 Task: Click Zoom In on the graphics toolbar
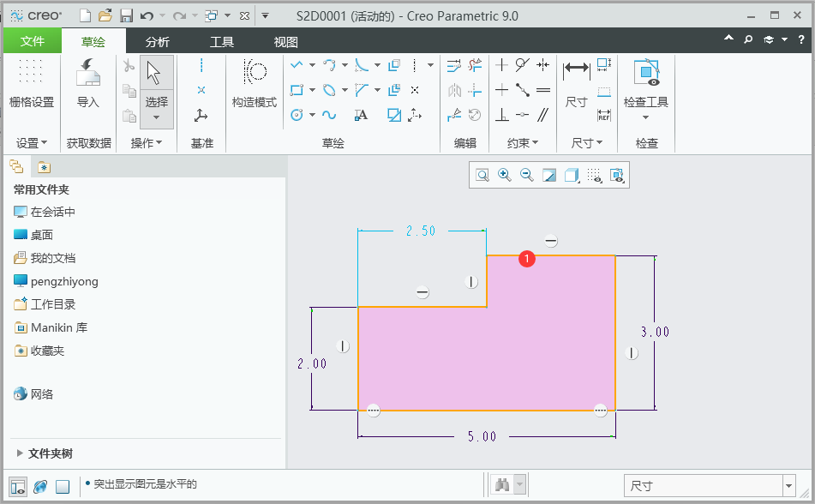pos(505,174)
